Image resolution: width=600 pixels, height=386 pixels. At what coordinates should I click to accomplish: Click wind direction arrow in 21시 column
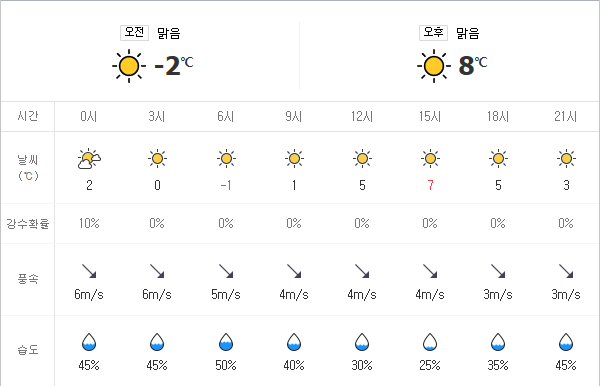(566, 271)
